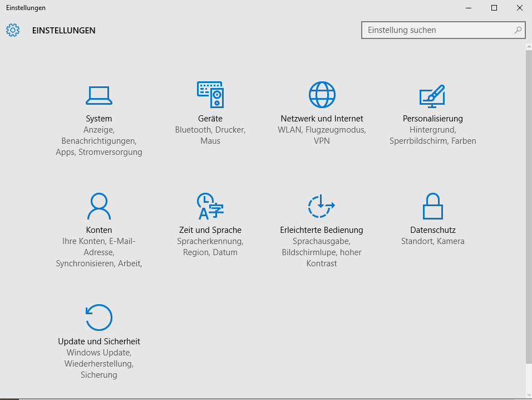Viewport: 532px width, 400px height.
Task: Click the vertical scrollbar thumb
Action: (529, 207)
